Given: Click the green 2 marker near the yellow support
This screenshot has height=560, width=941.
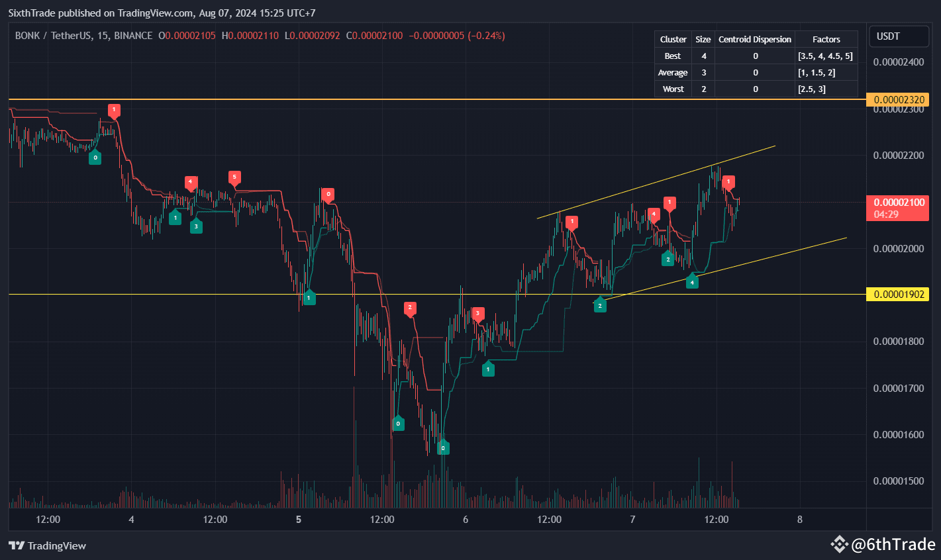Looking at the screenshot, I should [x=601, y=304].
